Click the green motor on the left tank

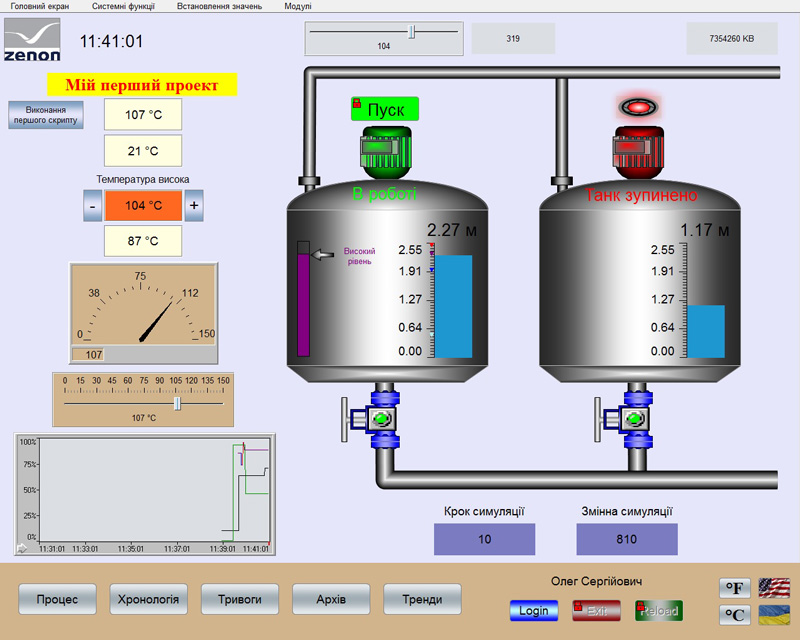[x=385, y=152]
